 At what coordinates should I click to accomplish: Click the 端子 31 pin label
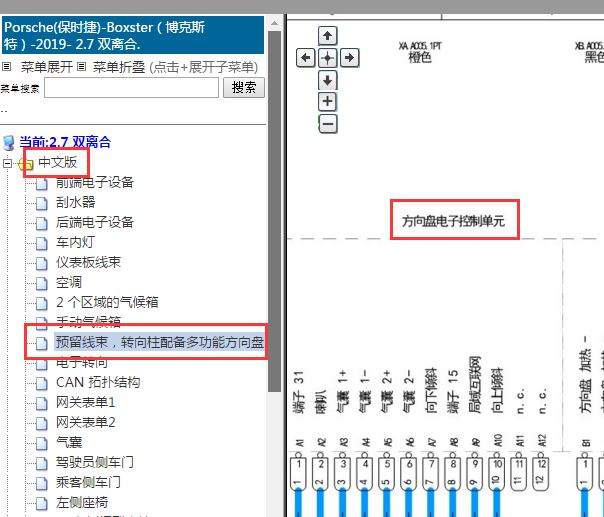tap(299, 392)
